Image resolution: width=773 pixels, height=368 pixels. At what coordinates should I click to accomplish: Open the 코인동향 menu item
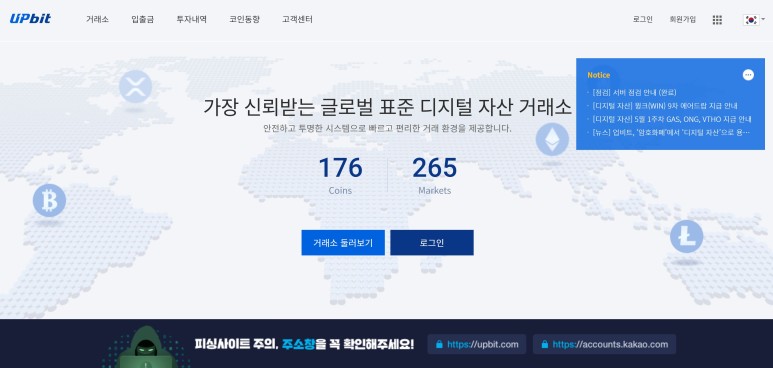(244, 19)
